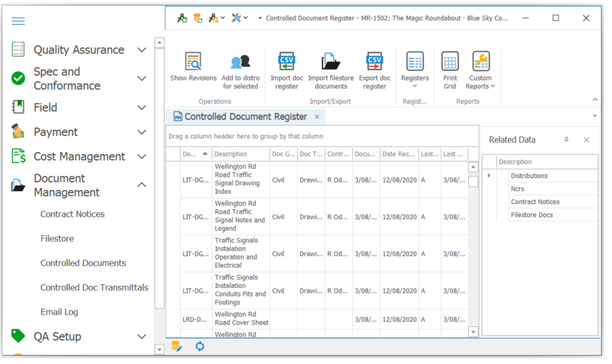Expand the Spec and Conformance section chevron

(142, 79)
